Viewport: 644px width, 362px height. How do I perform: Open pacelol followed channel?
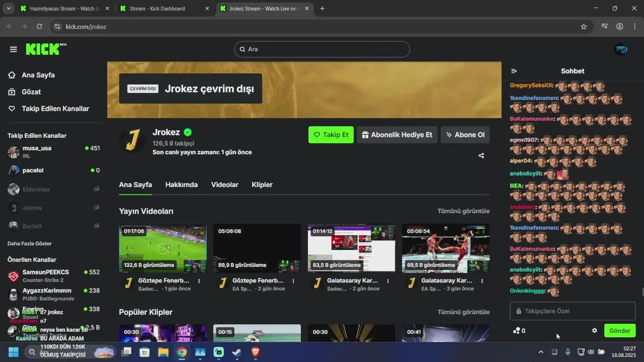tap(53, 170)
